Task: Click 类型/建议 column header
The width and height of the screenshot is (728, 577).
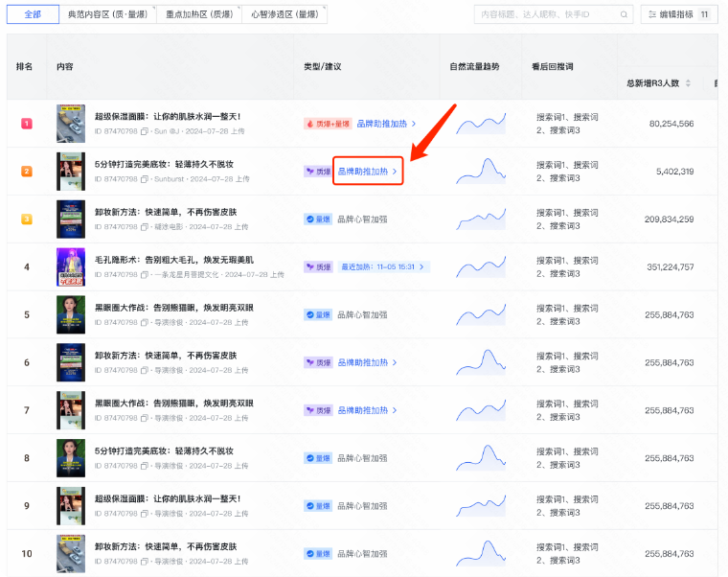Action: [322, 67]
